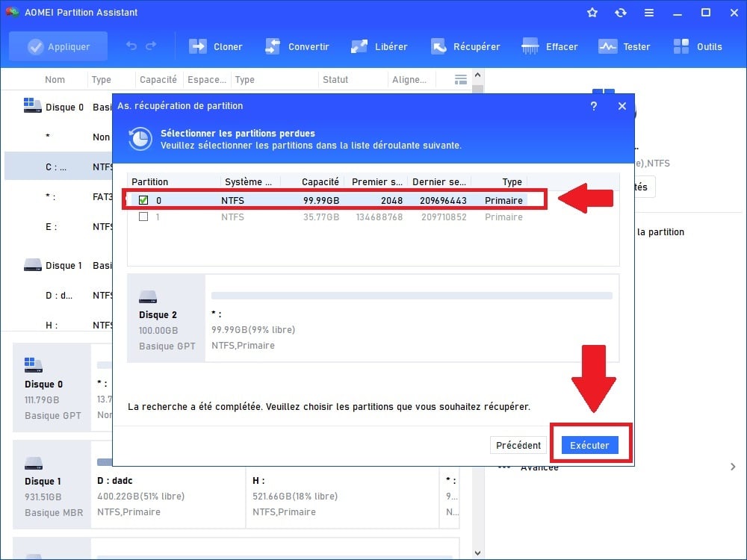Viewport: 747px width, 560px height.
Task: Click the Disque 2 usage bar
Action: pos(412,296)
